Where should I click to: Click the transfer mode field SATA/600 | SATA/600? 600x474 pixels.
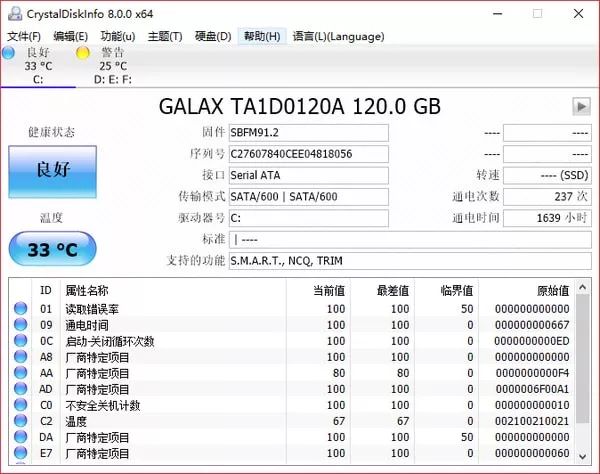(x=309, y=197)
